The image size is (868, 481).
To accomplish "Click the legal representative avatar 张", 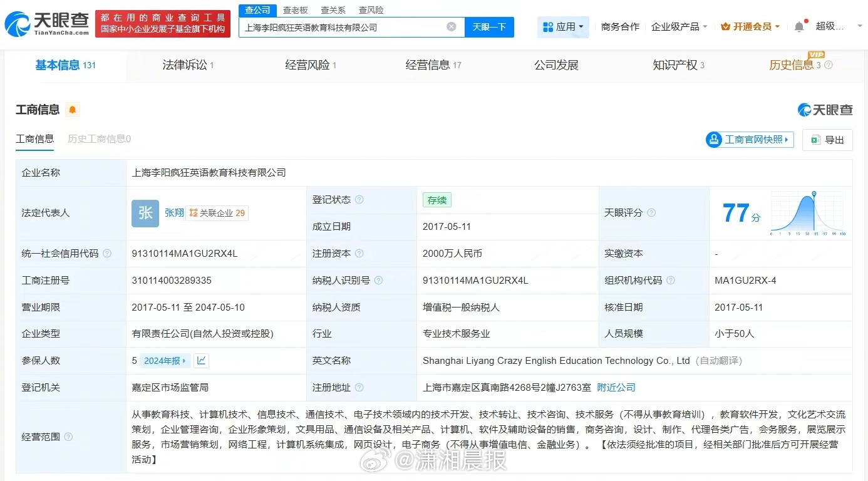I will [x=145, y=213].
